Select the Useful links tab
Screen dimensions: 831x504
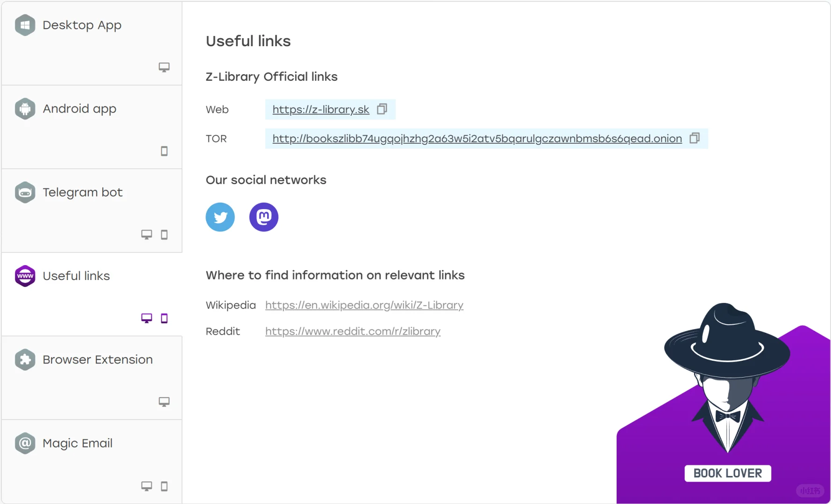(92, 294)
